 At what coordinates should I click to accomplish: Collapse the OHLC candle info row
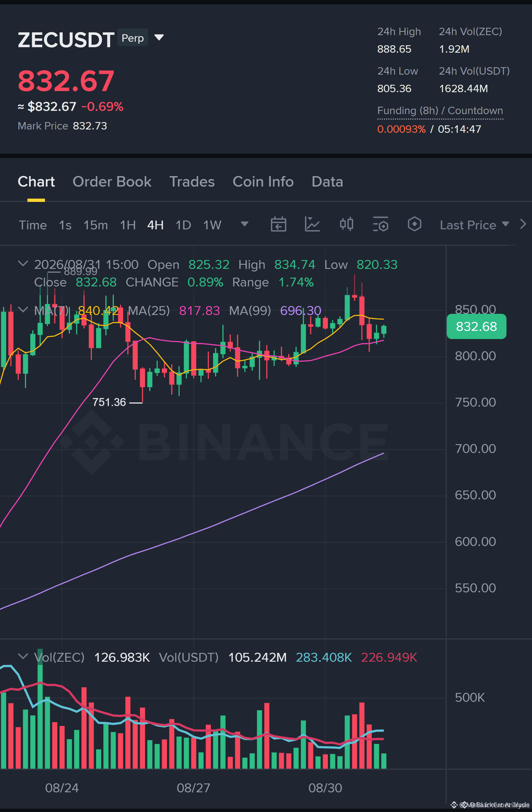coord(23,263)
